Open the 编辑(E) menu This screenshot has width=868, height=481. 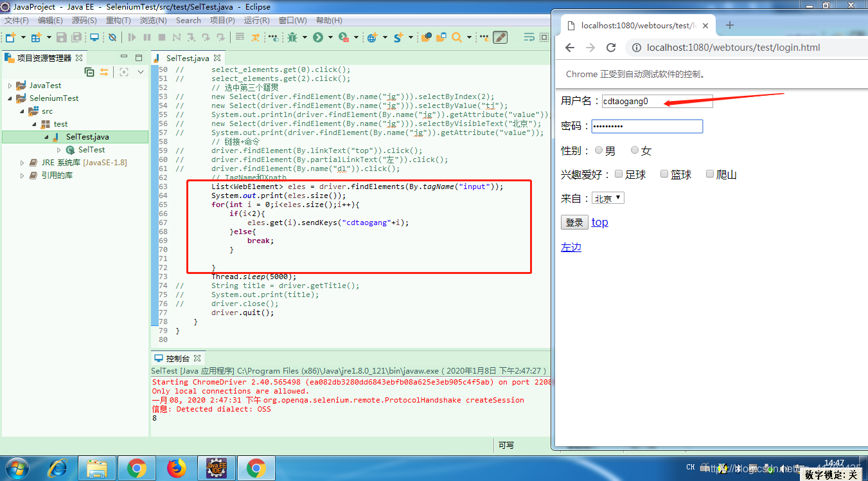point(50,21)
